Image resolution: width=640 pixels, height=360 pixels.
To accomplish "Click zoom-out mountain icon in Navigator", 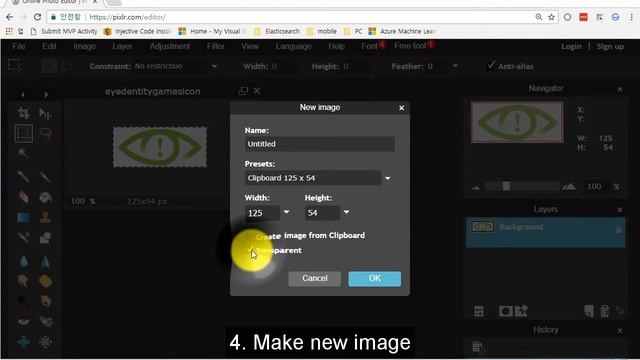I will [x=476, y=187].
